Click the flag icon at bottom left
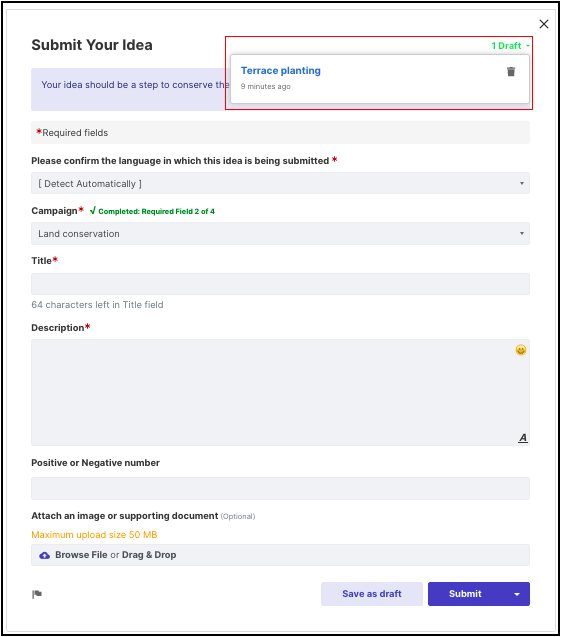Image resolution: width=561 pixels, height=637 pixels. point(37,594)
